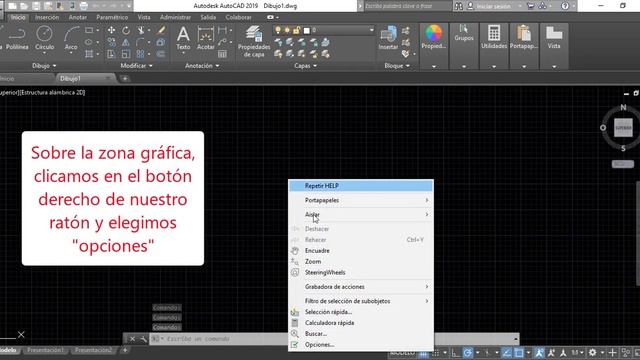Switch to the Administrar ribbon tab

[x=175, y=18]
